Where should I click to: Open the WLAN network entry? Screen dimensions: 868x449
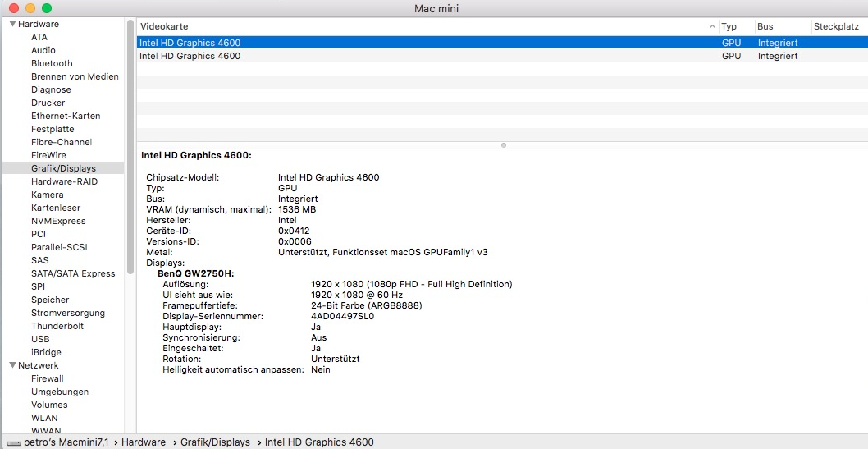point(44,418)
